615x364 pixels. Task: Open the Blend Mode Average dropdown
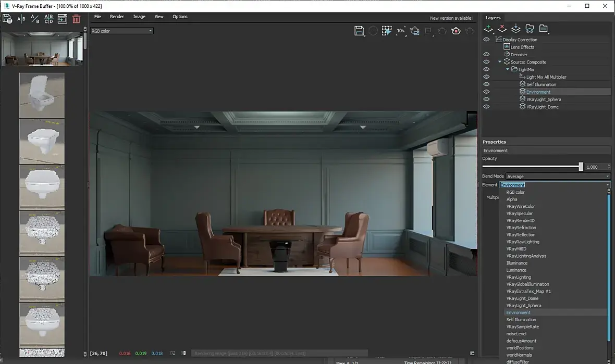coord(558,177)
